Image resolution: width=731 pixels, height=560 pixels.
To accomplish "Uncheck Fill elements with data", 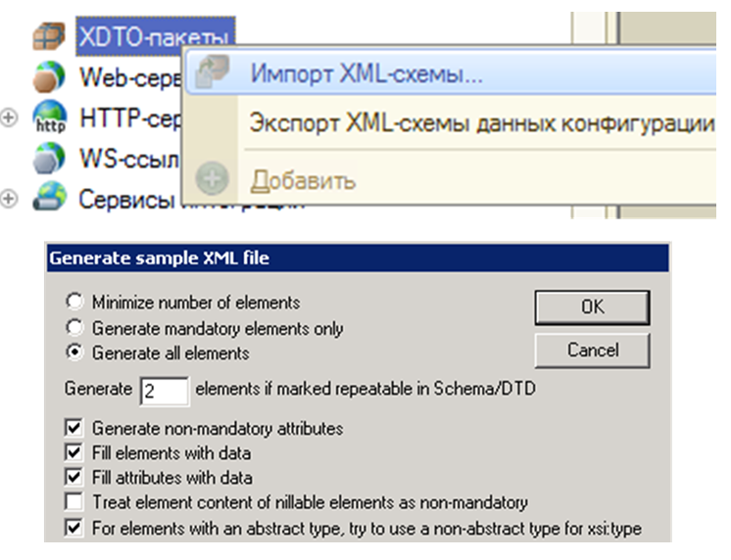I will click(x=73, y=453).
